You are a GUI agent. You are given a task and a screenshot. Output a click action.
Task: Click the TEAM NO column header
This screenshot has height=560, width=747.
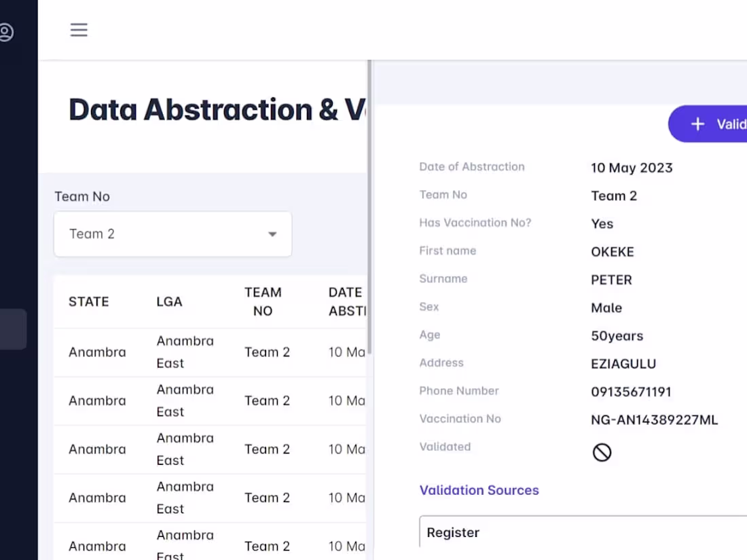tap(263, 301)
